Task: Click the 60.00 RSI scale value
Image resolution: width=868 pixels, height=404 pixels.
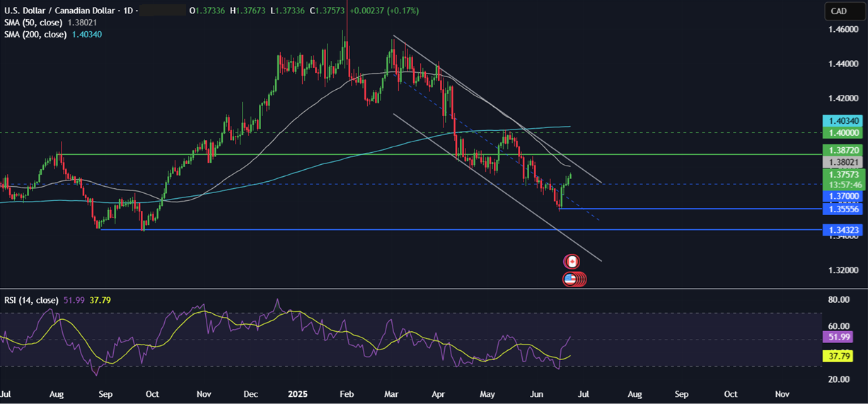Action: [838, 326]
